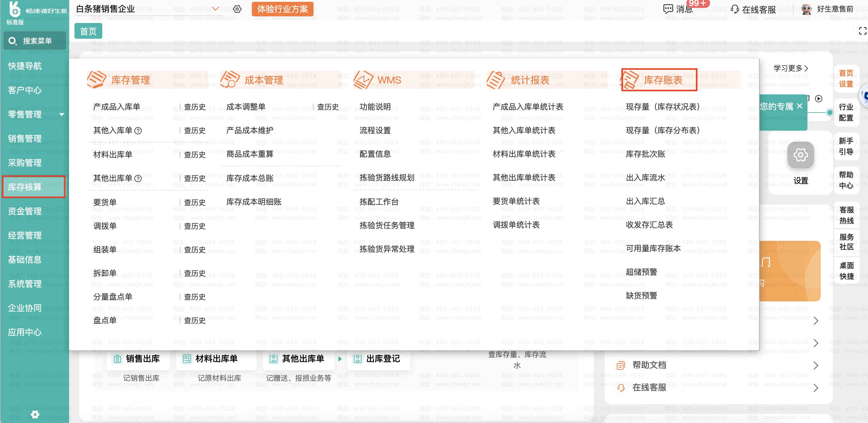Open 桌面快捷 in right panel
Image resolution: width=868 pixels, height=423 pixels.
(847, 271)
